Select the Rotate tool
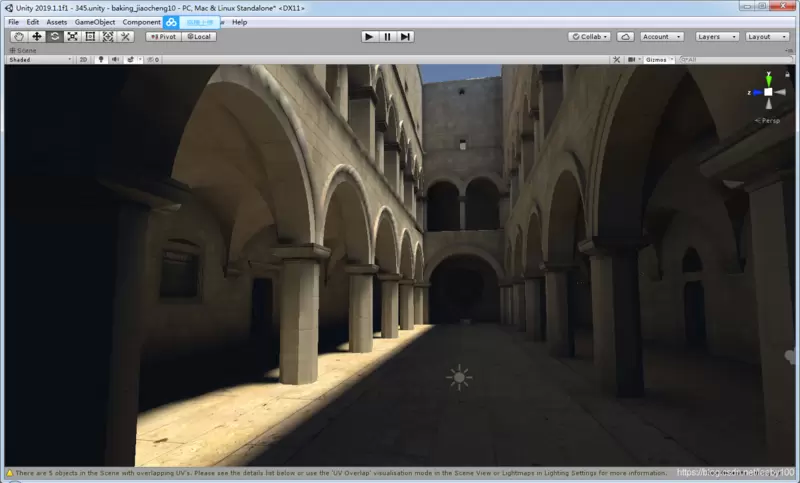Image resolution: width=800 pixels, height=483 pixels. coord(55,37)
